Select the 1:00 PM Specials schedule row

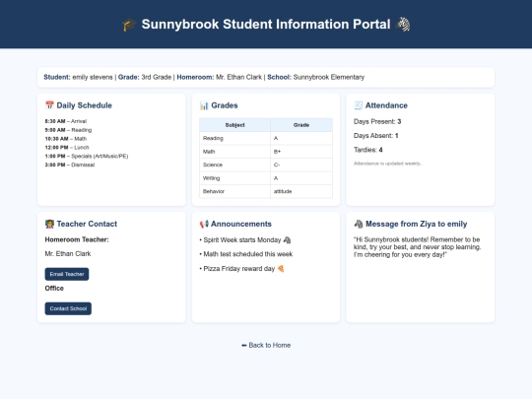[x=87, y=156]
